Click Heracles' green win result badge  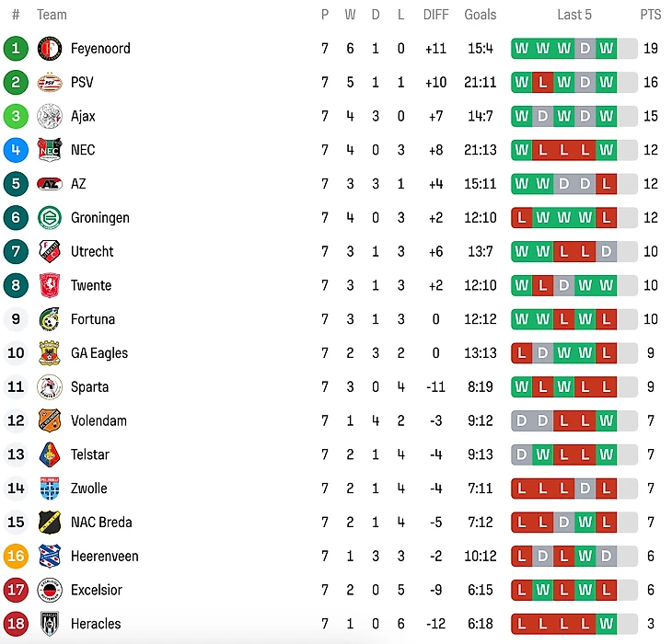tap(606, 624)
